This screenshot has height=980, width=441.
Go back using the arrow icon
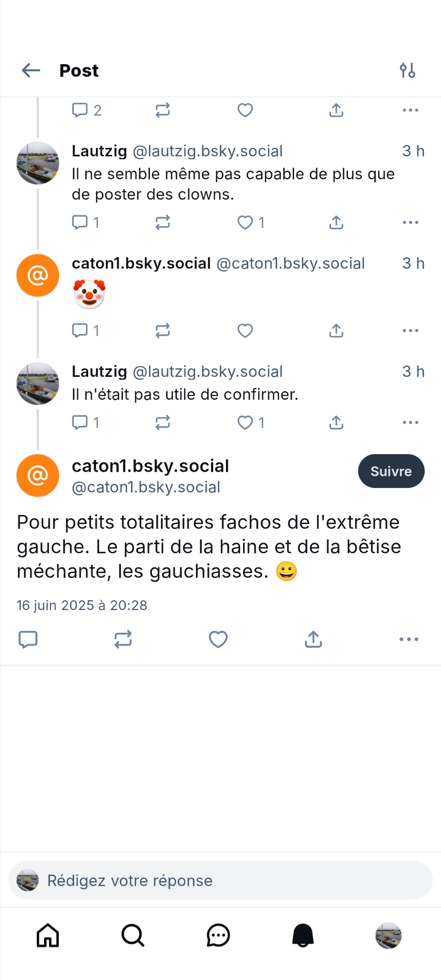tap(31, 71)
